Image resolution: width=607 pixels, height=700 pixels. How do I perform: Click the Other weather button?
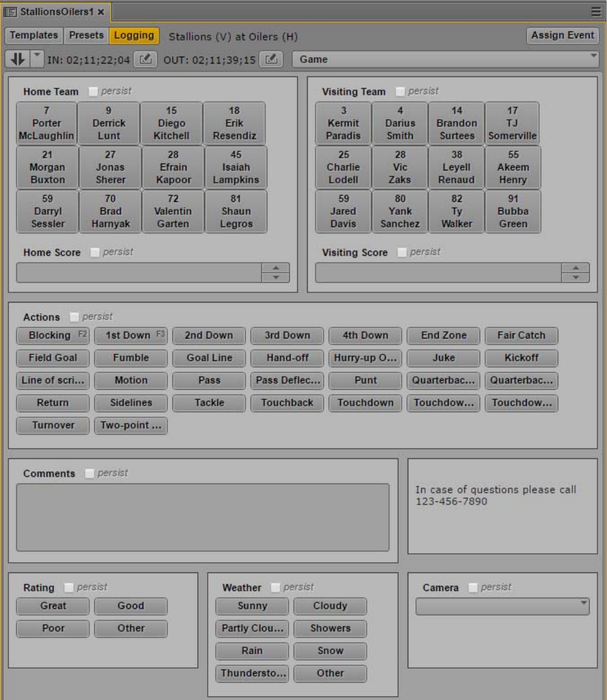330,673
